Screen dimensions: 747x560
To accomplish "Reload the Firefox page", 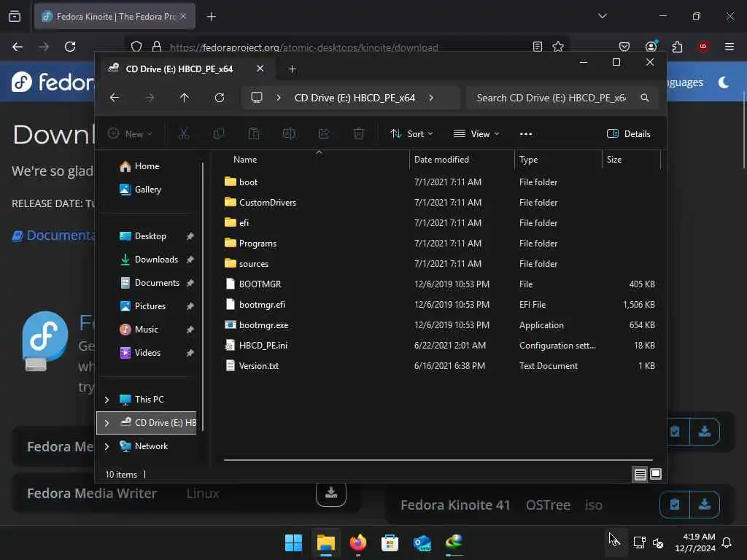I will click(x=70, y=47).
